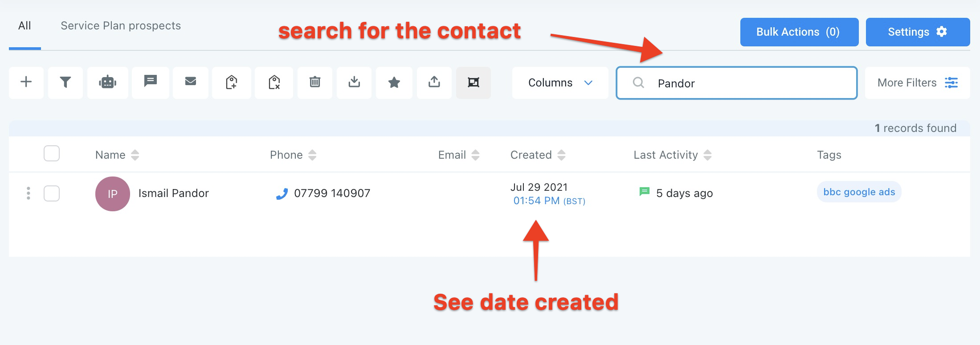Open the Settings button
Viewport: 980px width, 345px height.
pyautogui.click(x=918, y=32)
